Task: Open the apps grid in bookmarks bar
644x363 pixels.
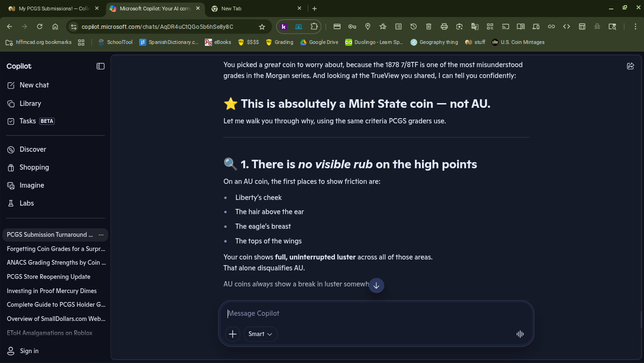Action: coord(81,42)
